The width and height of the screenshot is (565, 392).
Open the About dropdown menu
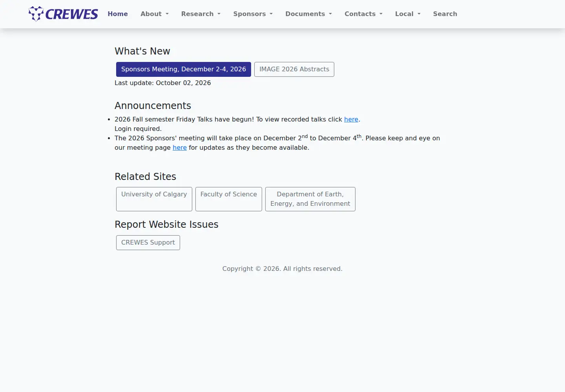tap(155, 14)
